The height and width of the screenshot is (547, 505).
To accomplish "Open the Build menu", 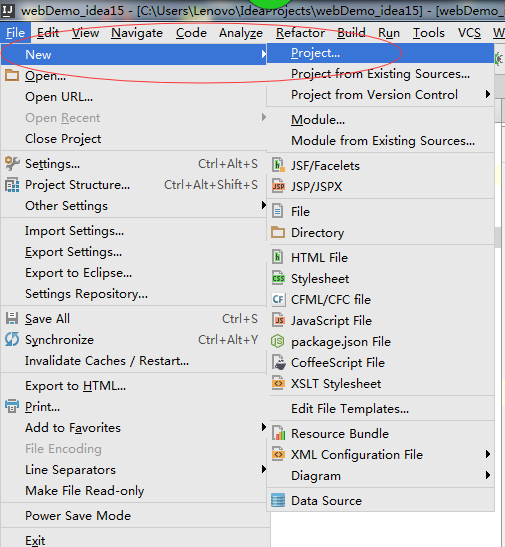I will 351,33.
